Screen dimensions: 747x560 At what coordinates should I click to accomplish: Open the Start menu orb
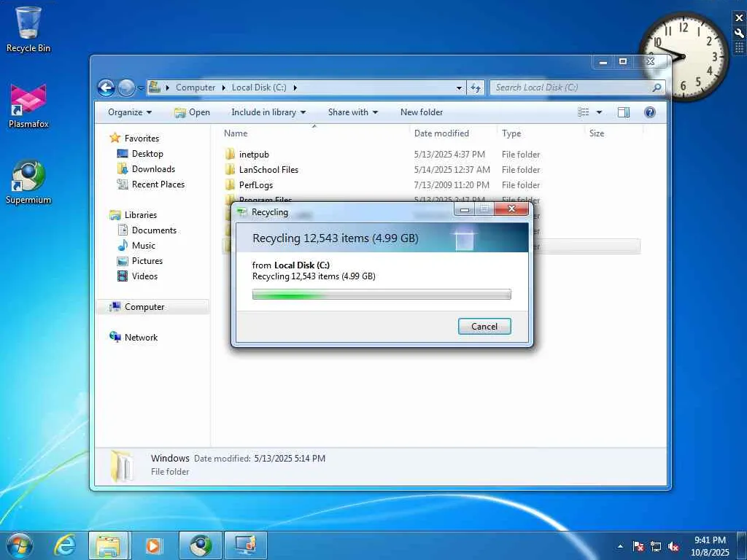click(20, 545)
